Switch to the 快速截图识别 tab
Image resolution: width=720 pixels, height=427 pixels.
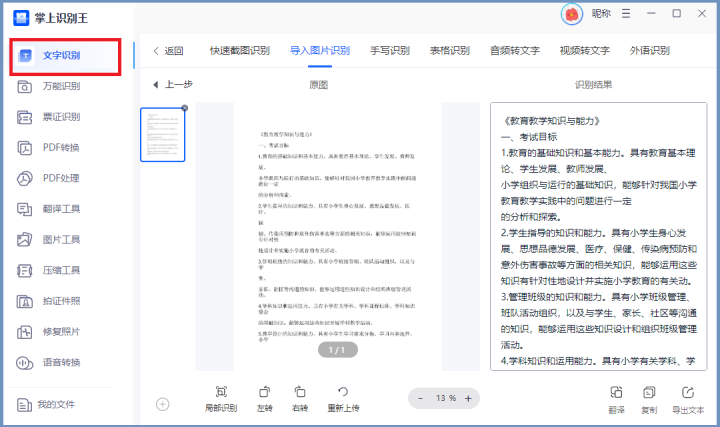coord(240,51)
